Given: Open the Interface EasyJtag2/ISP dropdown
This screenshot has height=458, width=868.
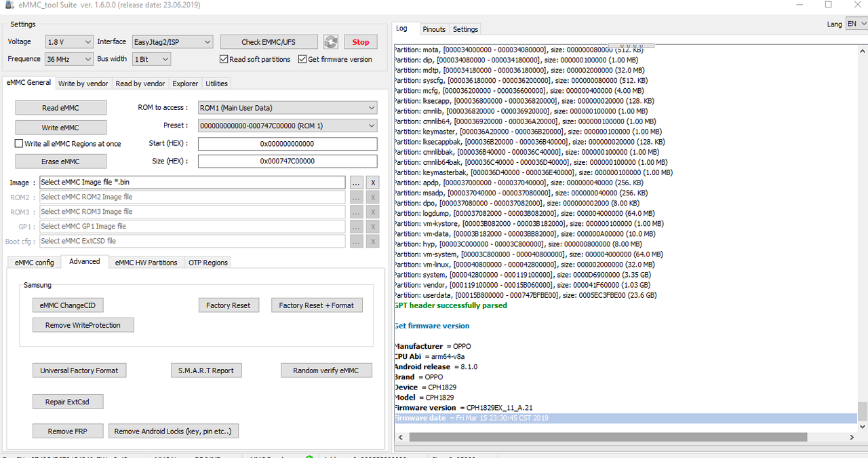Looking at the screenshot, I should coord(172,42).
